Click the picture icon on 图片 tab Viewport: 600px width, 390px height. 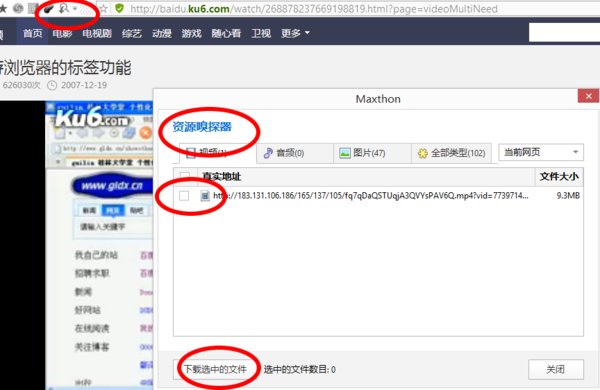tap(345, 153)
